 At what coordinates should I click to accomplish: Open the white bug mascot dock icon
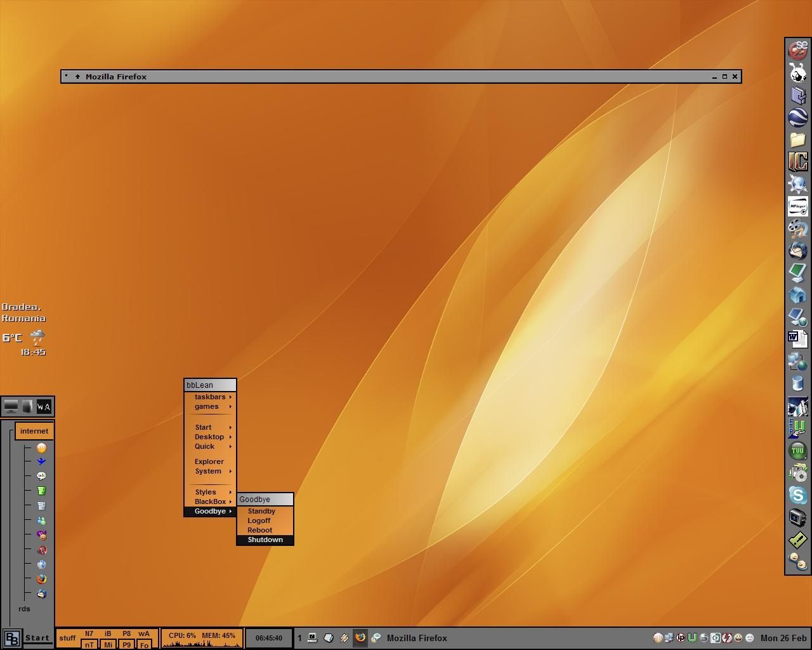797,72
